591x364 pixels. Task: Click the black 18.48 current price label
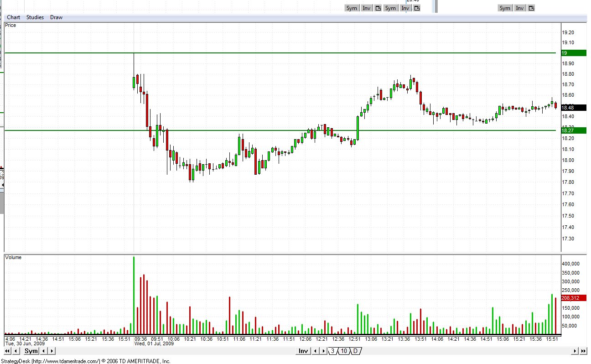(x=573, y=108)
